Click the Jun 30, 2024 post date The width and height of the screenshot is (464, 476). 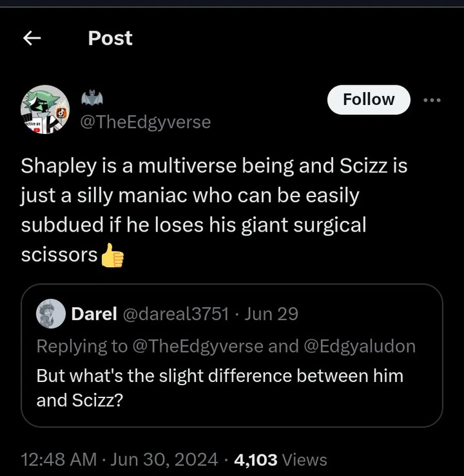tap(165, 459)
